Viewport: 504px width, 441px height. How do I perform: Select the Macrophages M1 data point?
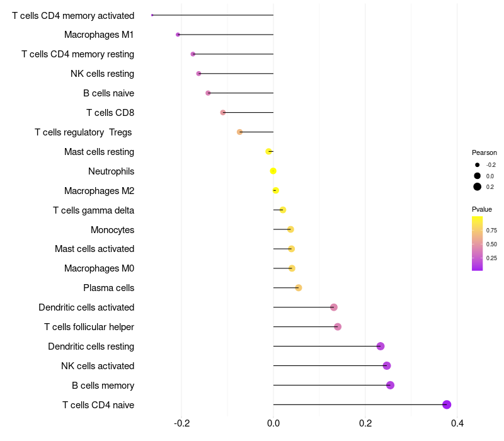[178, 35]
